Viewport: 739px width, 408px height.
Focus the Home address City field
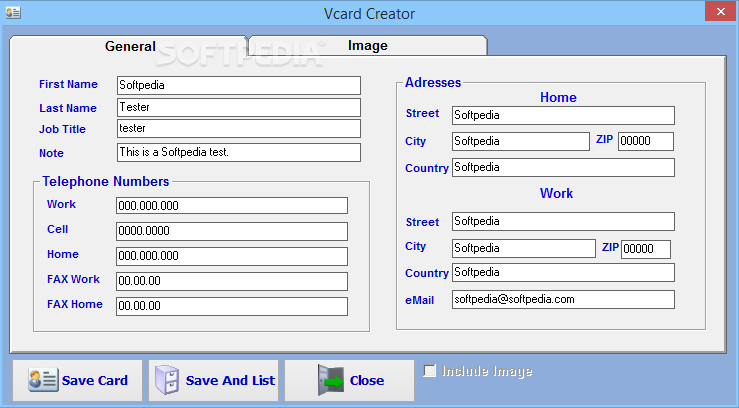pyautogui.click(x=521, y=141)
